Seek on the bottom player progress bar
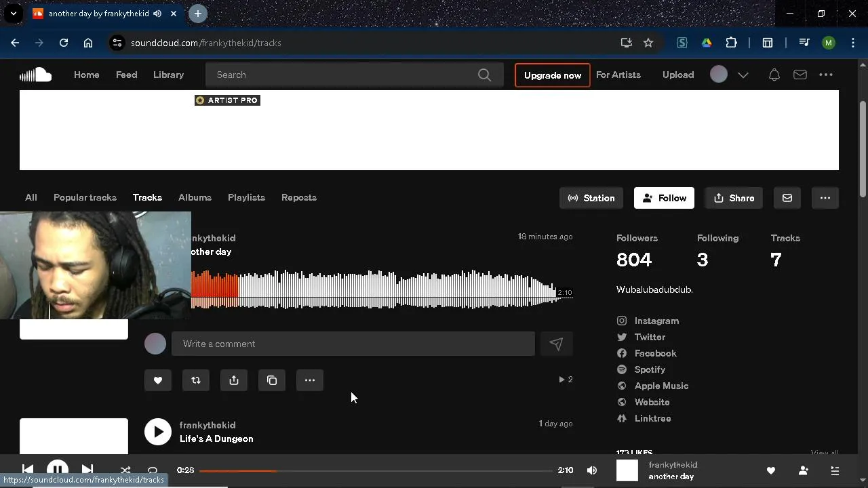Image resolution: width=868 pixels, height=488 pixels. (x=376, y=470)
